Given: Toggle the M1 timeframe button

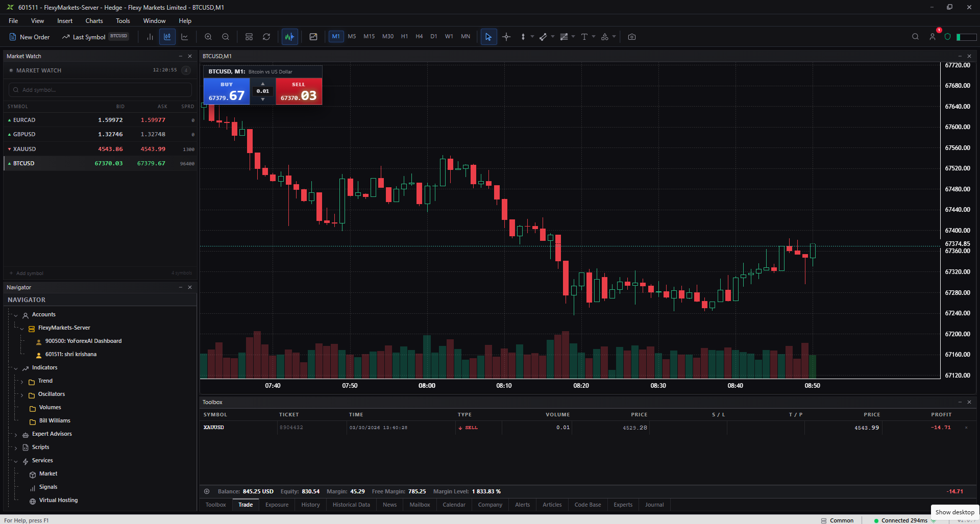Looking at the screenshot, I should pyautogui.click(x=336, y=37).
